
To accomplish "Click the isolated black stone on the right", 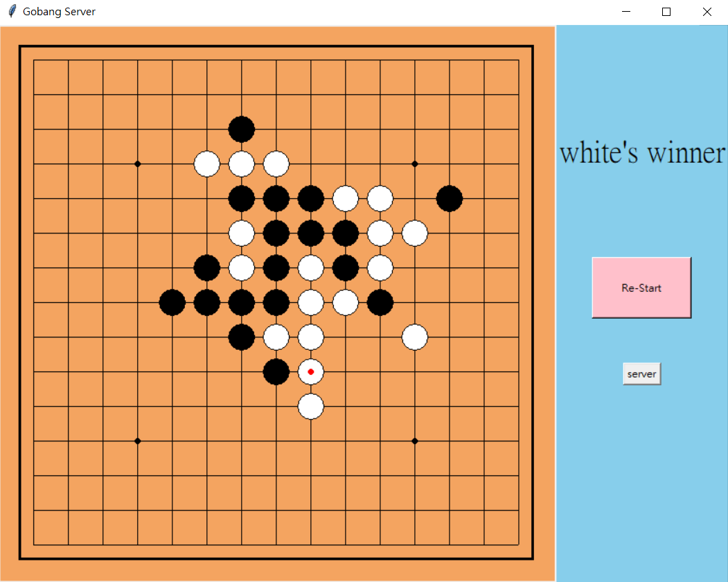I will tap(449, 198).
